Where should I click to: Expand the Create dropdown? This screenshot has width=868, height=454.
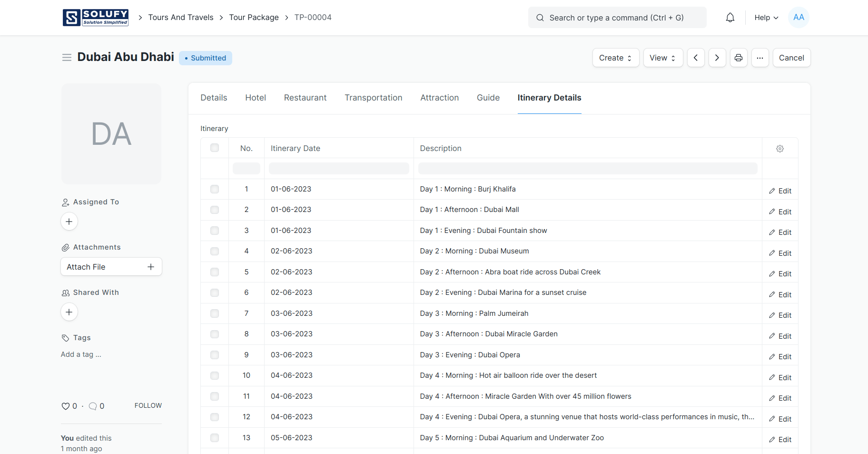click(616, 58)
